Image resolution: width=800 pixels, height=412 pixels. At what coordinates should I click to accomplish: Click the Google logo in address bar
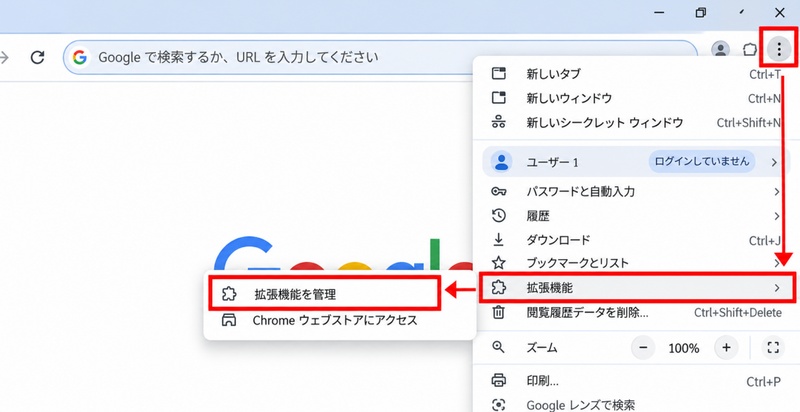[x=80, y=57]
